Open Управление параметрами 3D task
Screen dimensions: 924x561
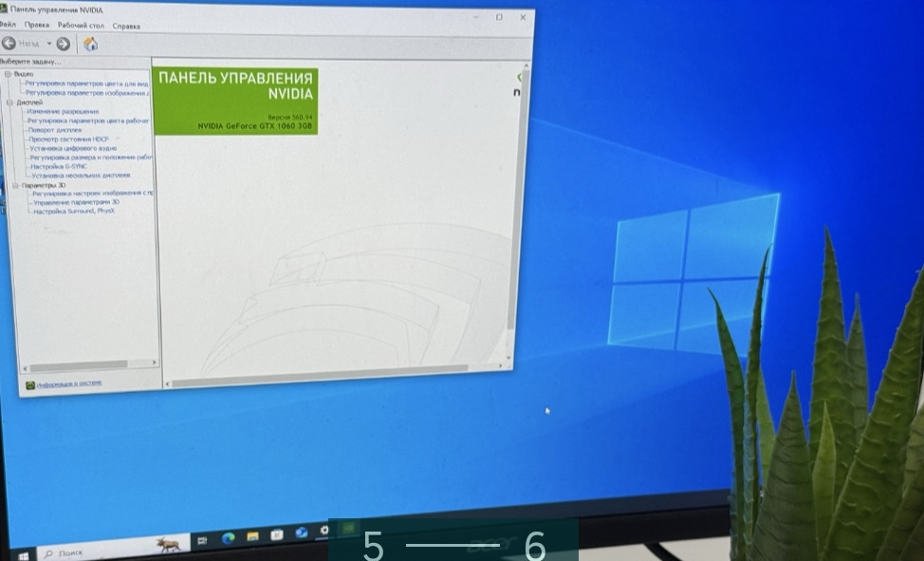(x=76, y=202)
